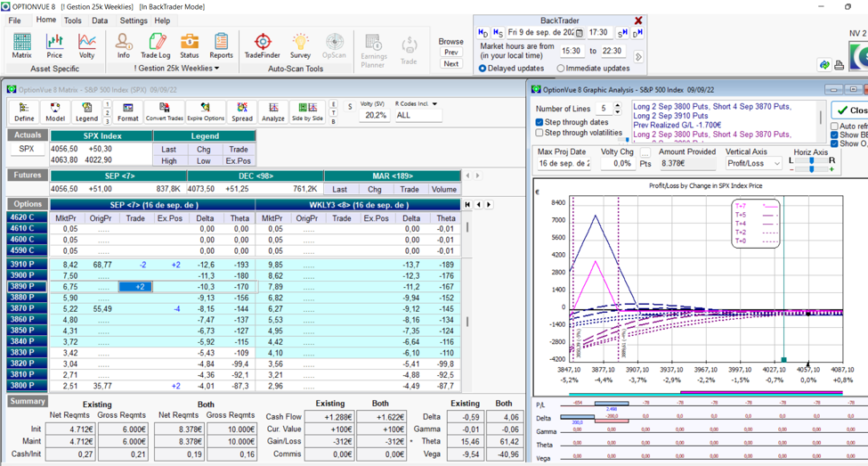Image resolution: width=868 pixels, height=466 pixels.
Task: Switch to the Home ribbon tab
Action: 46,20
